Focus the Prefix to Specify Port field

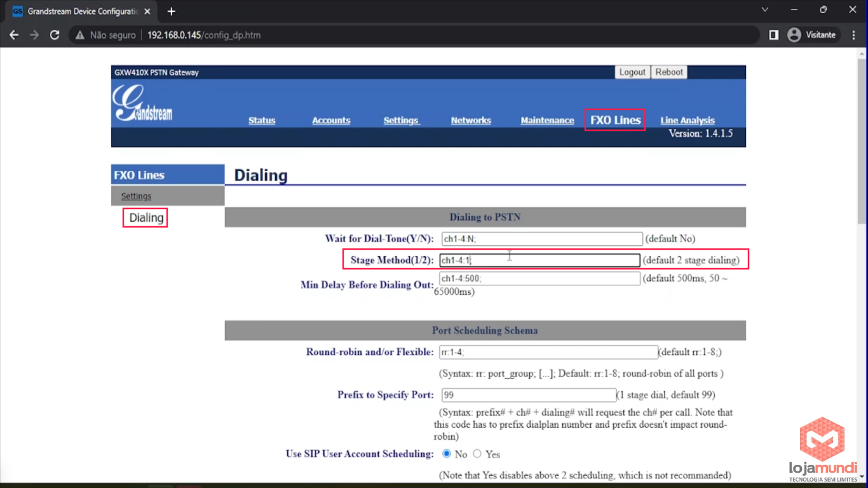point(527,395)
